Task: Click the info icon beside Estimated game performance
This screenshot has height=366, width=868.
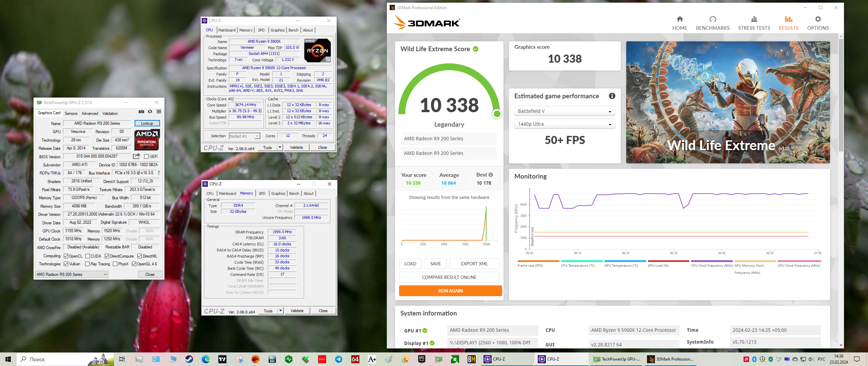Action: [x=612, y=96]
